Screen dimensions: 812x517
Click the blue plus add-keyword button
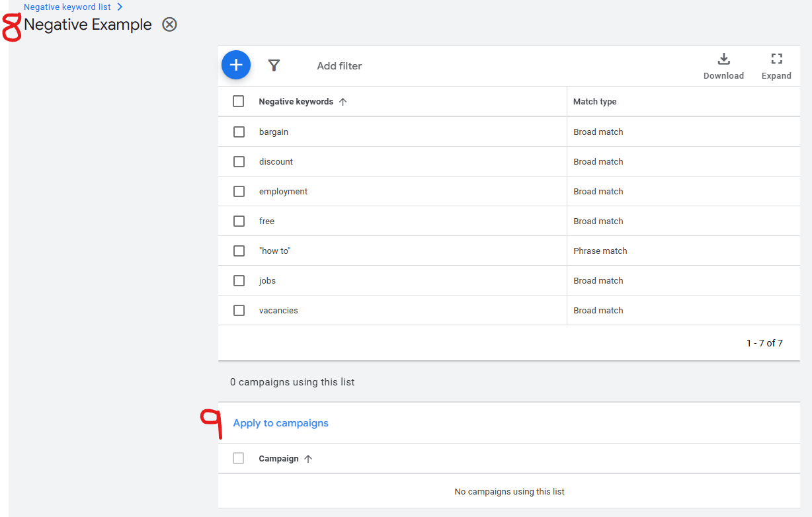point(236,65)
